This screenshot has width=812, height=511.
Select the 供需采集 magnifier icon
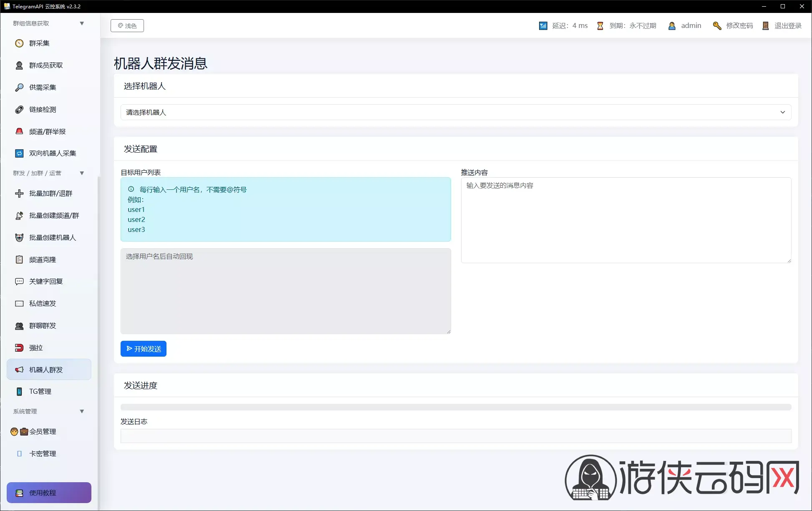(x=19, y=88)
